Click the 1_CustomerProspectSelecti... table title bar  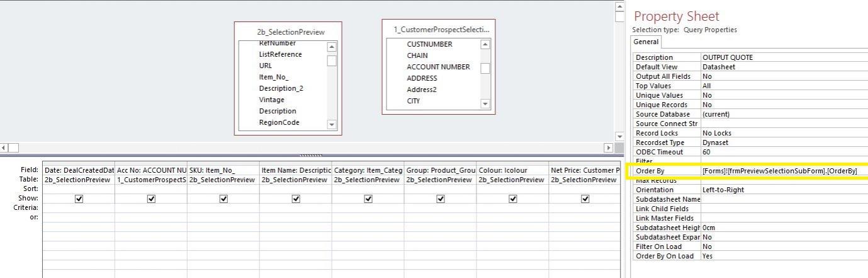pyautogui.click(x=439, y=29)
